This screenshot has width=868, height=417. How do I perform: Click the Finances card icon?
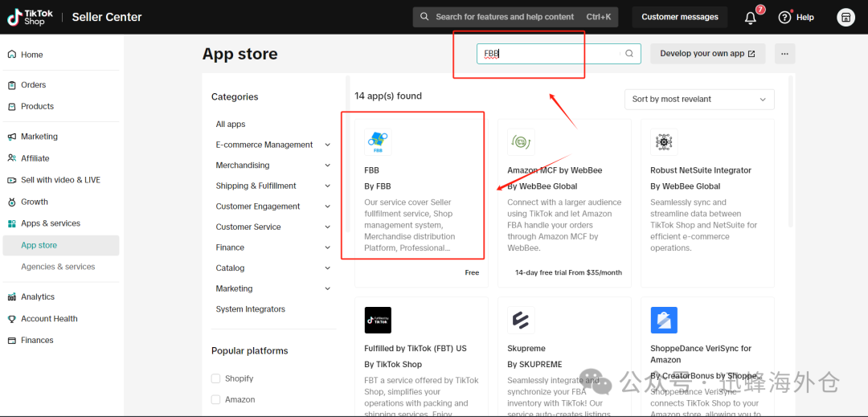pos(11,340)
